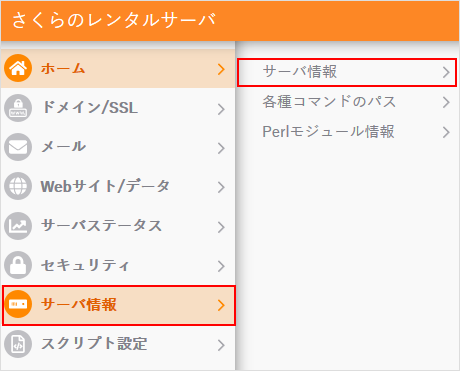The height and width of the screenshot is (371, 460).
Task: Open the Perlモジュール情報 submenu link
Action: click(x=347, y=132)
